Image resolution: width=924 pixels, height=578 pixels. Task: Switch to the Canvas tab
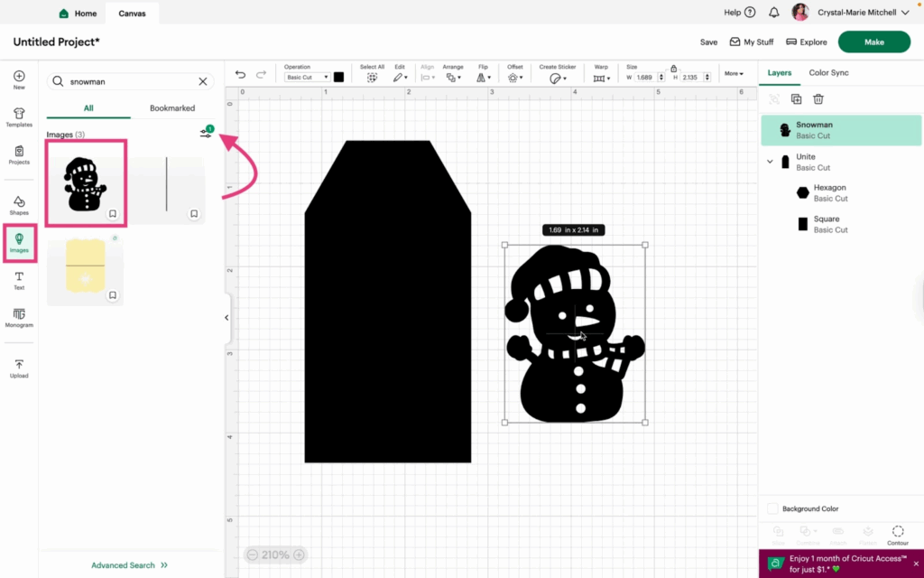(132, 13)
